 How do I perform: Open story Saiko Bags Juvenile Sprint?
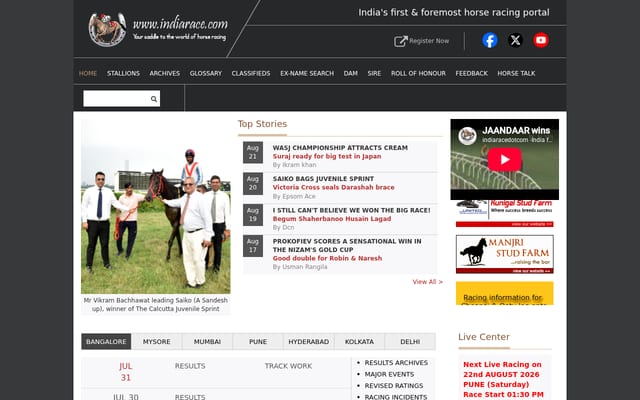(323, 179)
